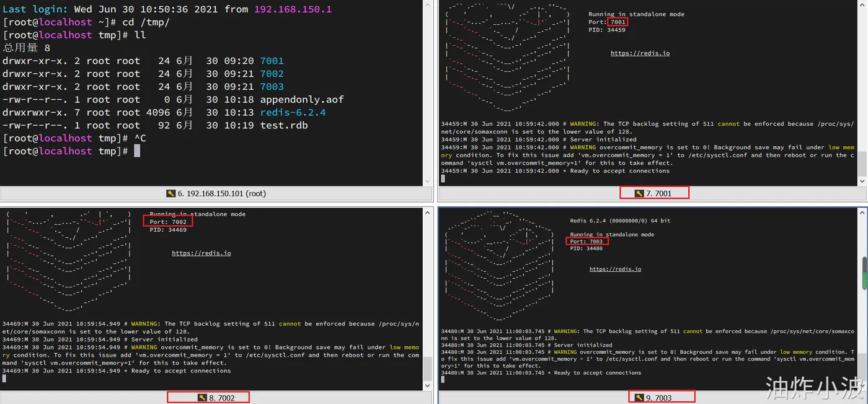
Task: Click scroll-down arrow of the 7002 pane
Action: pyautogui.click(x=428, y=385)
